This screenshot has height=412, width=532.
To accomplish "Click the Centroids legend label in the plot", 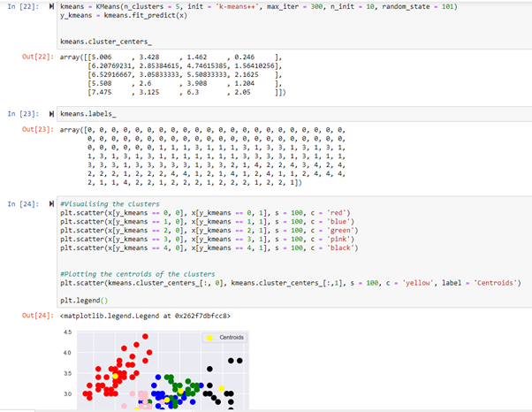I will click(x=232, y=338).
